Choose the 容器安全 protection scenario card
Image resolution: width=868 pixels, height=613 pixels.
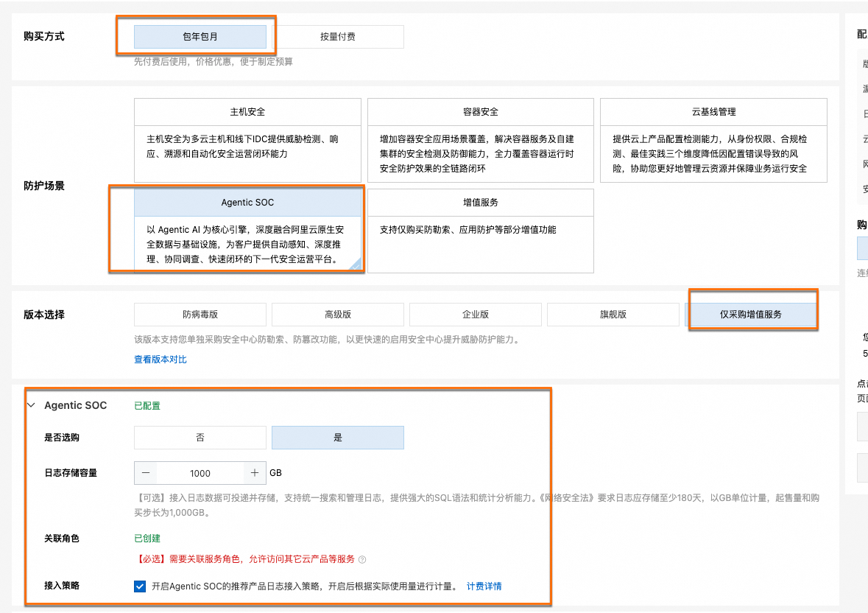tap(481, 140)
